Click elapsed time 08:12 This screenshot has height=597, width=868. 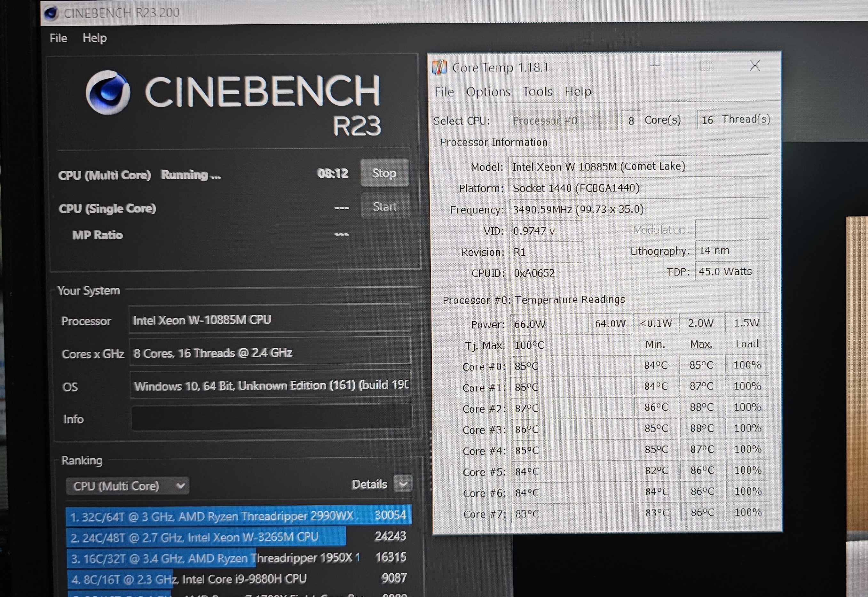(x=333, y=173)
